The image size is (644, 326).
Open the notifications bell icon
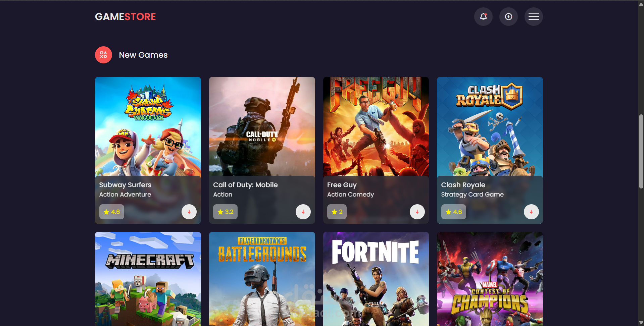[483, 17]
